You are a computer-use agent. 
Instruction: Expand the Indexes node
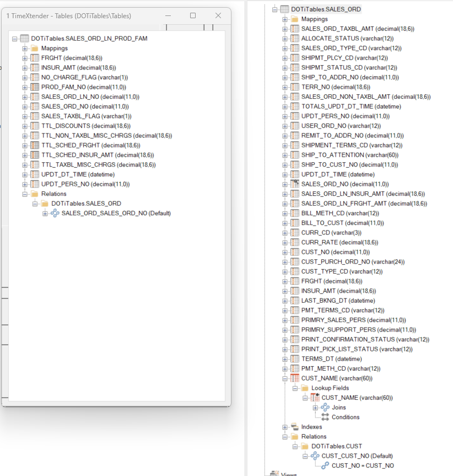285,427
